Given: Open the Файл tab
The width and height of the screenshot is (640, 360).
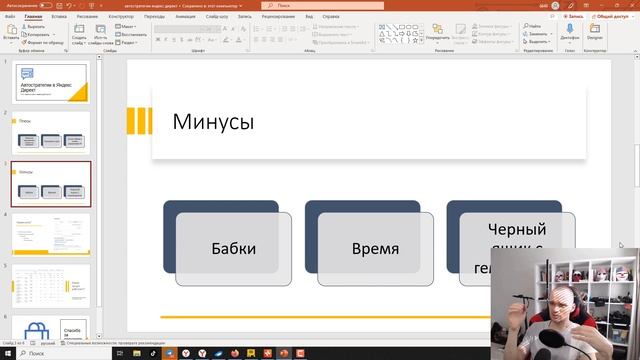Looking at the screenshot, I should click(10, 17).
